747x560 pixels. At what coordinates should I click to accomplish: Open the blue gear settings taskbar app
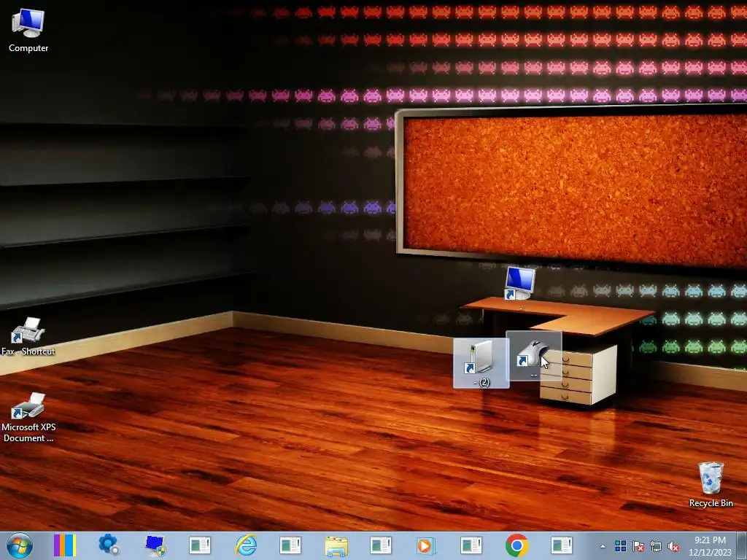[x=109, y=545]
